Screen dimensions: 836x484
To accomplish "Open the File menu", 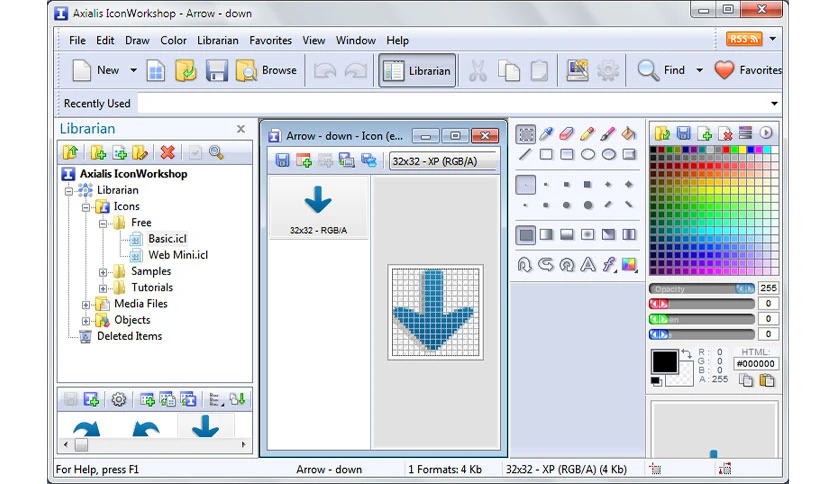I will pyautogui.click(x=77, y=41).
